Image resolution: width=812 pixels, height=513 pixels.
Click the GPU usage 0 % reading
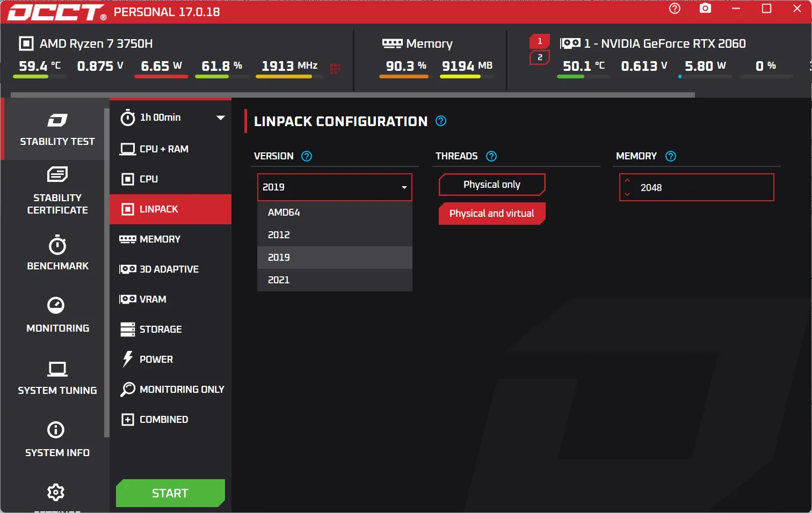pyautogui.click(x=765, y=66)
